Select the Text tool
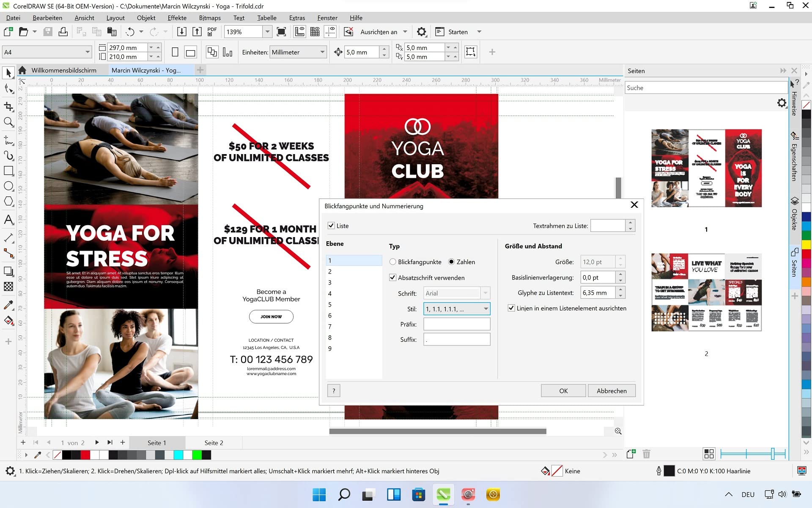Image resolution: width=812 pixels, height=508 pixels. pos(8,219)
